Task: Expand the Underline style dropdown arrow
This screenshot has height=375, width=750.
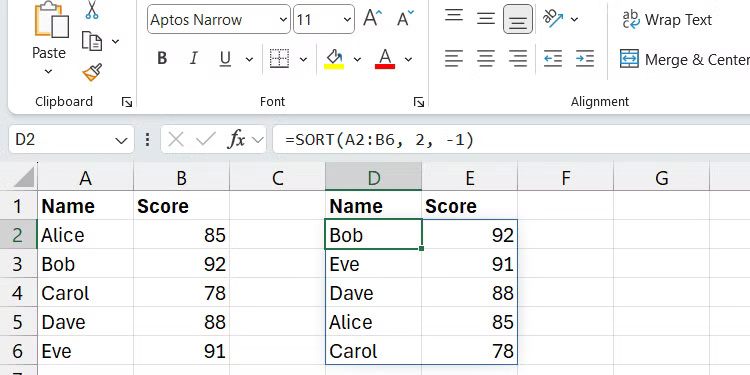Action: [249, 59]
